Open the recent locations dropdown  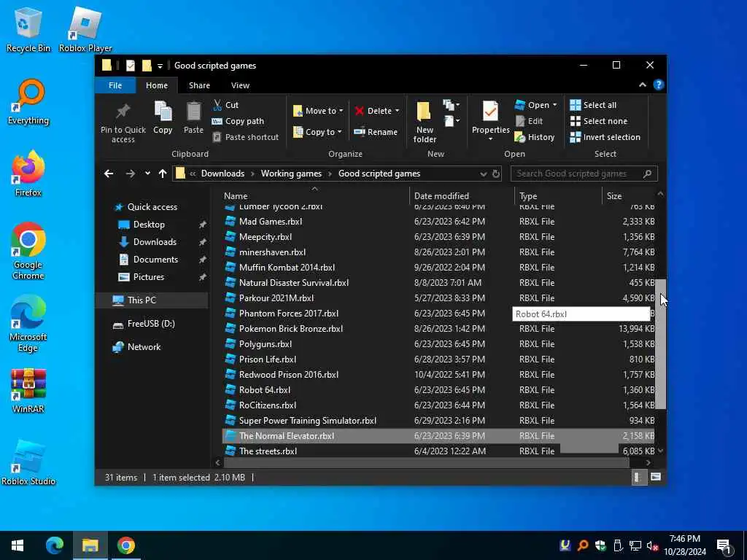147,174
